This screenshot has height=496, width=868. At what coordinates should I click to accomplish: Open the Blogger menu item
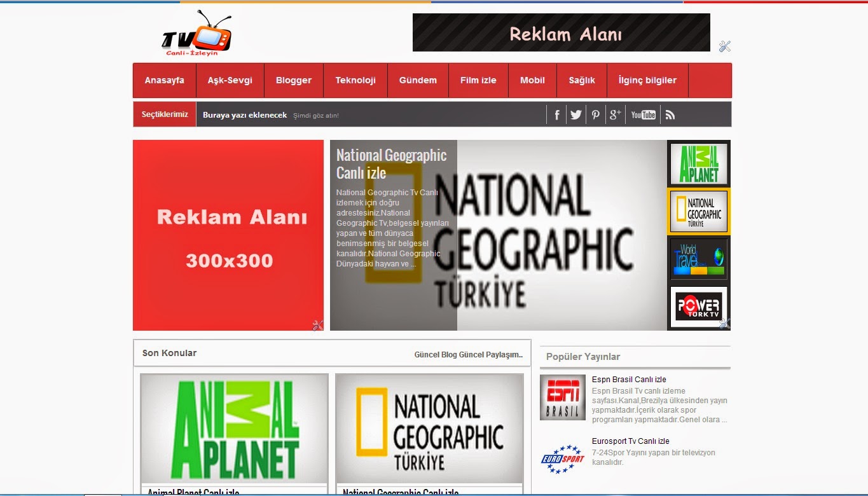[x=294, y=80]
